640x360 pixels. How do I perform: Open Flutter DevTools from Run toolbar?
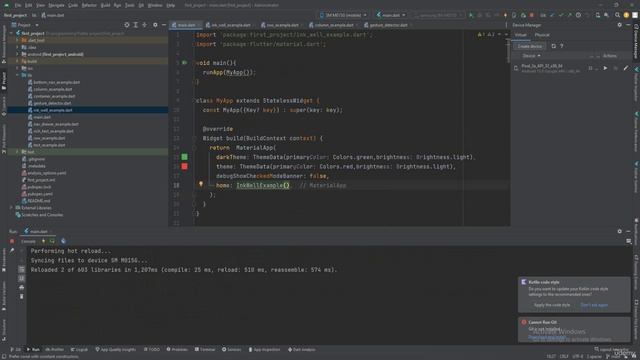[x=63, y=241]
